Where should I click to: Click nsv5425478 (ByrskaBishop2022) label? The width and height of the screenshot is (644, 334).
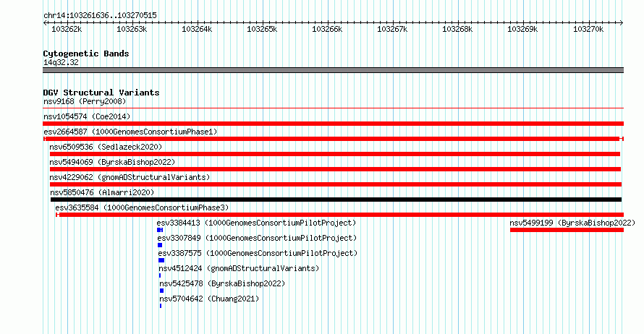[222, 283]
